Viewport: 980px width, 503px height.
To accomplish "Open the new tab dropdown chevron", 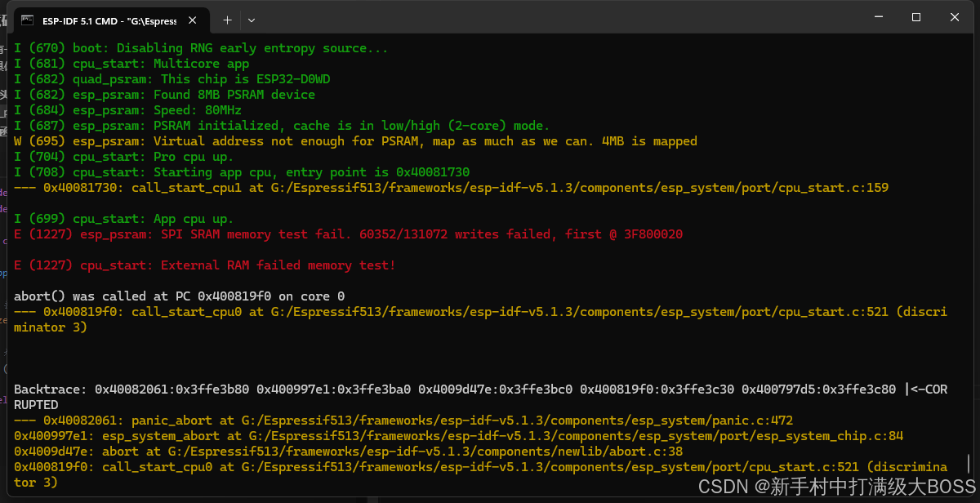I will [x=252, y=20].
